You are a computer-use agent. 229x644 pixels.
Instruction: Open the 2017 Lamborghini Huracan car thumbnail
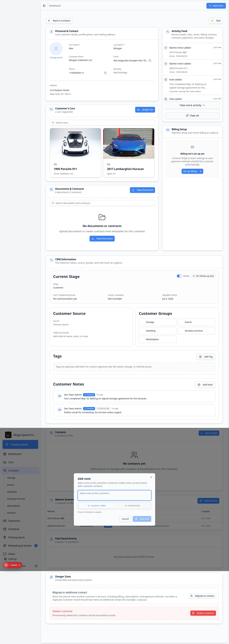point(129,144)
